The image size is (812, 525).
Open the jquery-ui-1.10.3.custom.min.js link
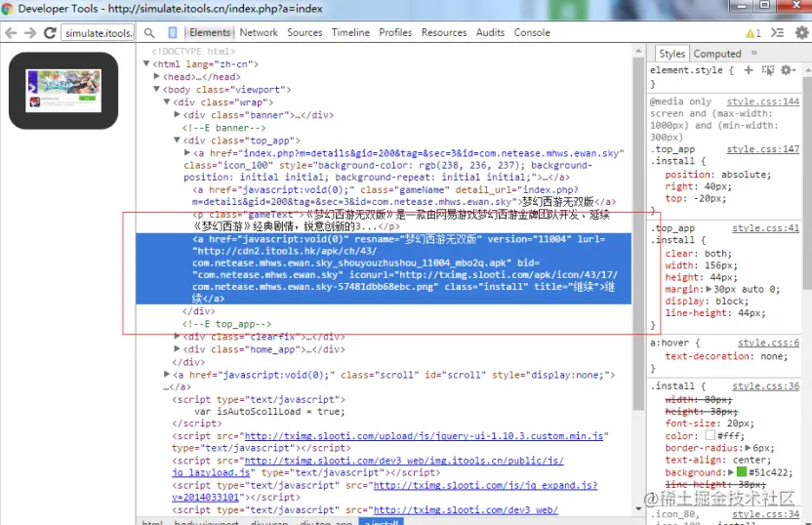[x=424, y=436]
